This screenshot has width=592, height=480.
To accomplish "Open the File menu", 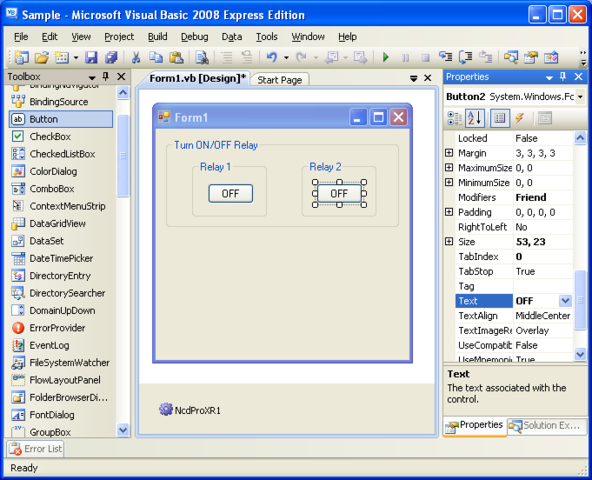I will tap(21, 37).
